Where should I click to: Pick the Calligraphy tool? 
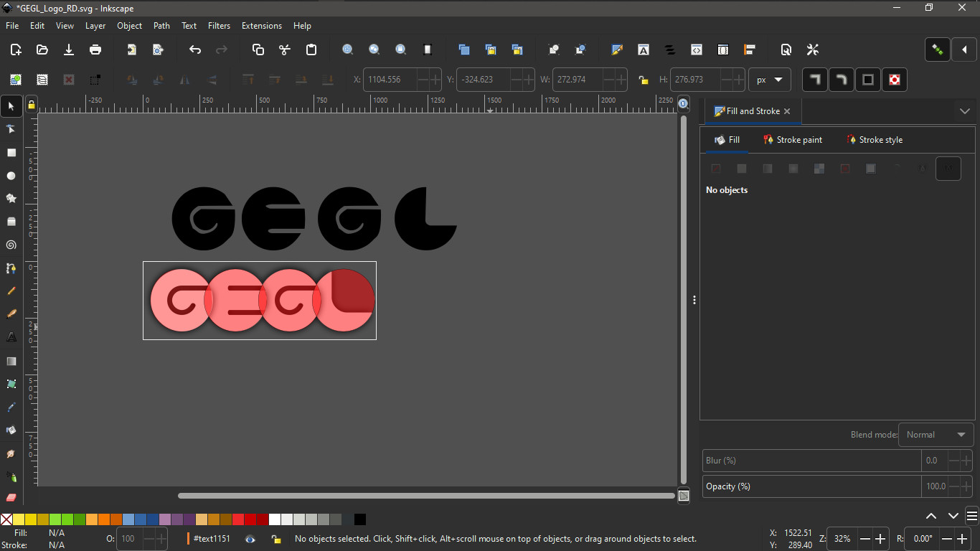pyautogui.click(x=11, y=314)
